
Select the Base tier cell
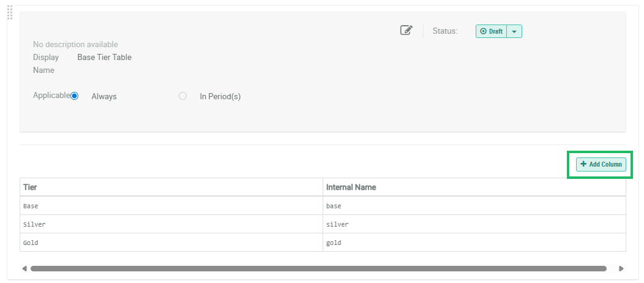point(31,206)
